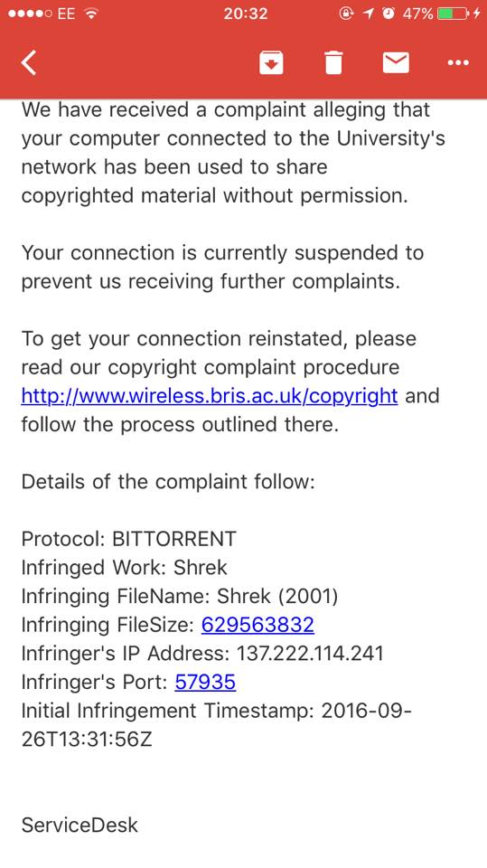Image resolution: width=487 pixels, height=868 pixels.
Task: Tap the 57935 port number link
Action: [x=205, y=682]
